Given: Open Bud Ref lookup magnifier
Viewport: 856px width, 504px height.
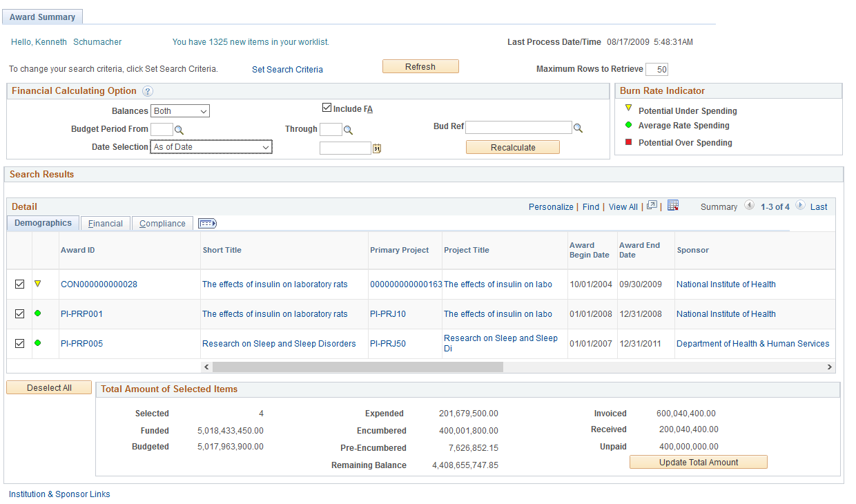Looking at the screenshot, I should coord(578,128).
